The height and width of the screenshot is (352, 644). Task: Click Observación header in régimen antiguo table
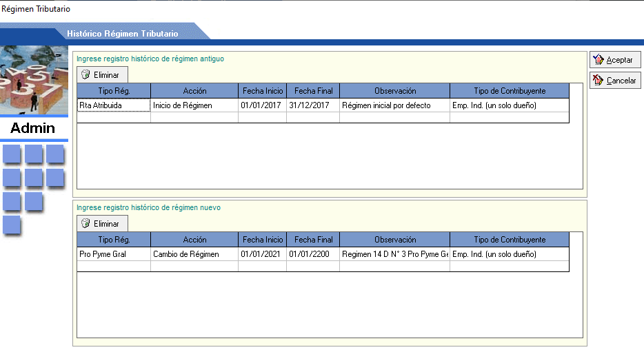click(x=394, y=91)
